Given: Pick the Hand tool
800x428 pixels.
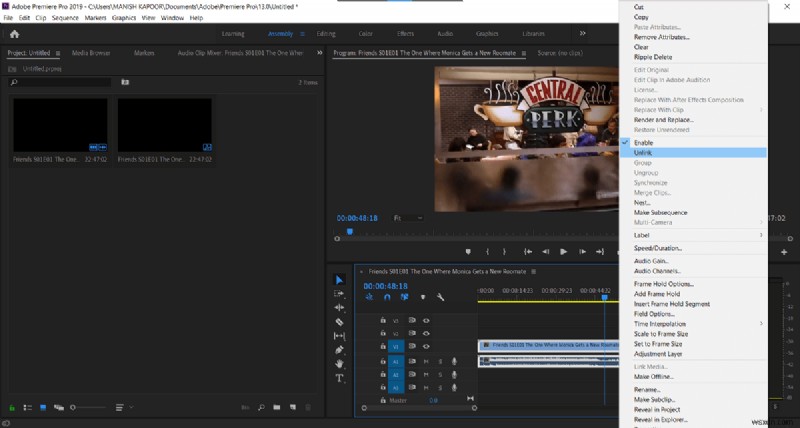Looking at the screenshot, I should [x=339, y=364].
